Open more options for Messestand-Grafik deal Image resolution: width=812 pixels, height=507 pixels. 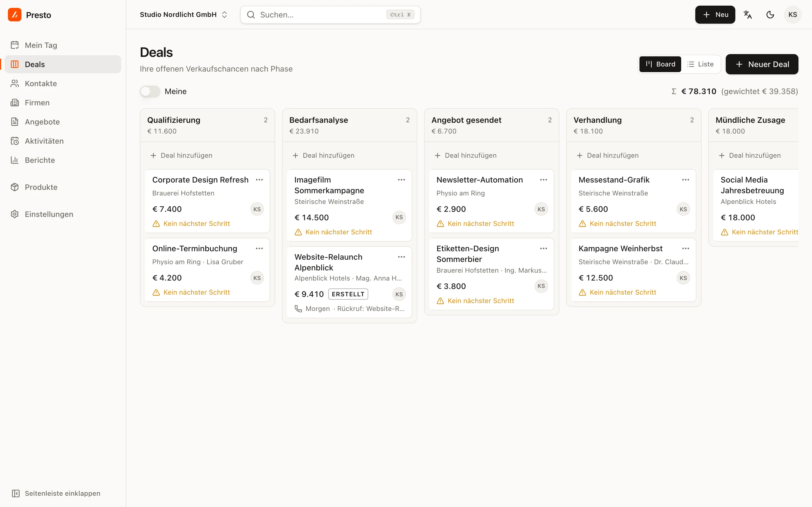click(685, 180)
